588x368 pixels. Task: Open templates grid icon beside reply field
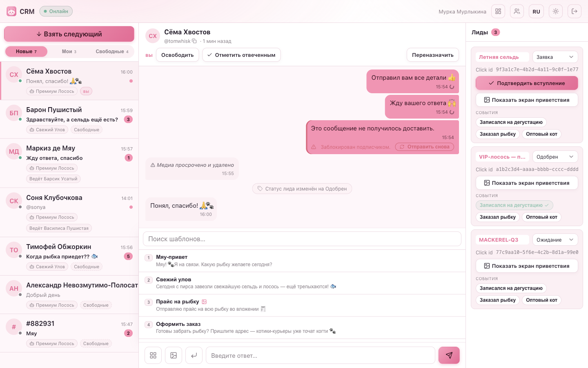pos(153,355)
